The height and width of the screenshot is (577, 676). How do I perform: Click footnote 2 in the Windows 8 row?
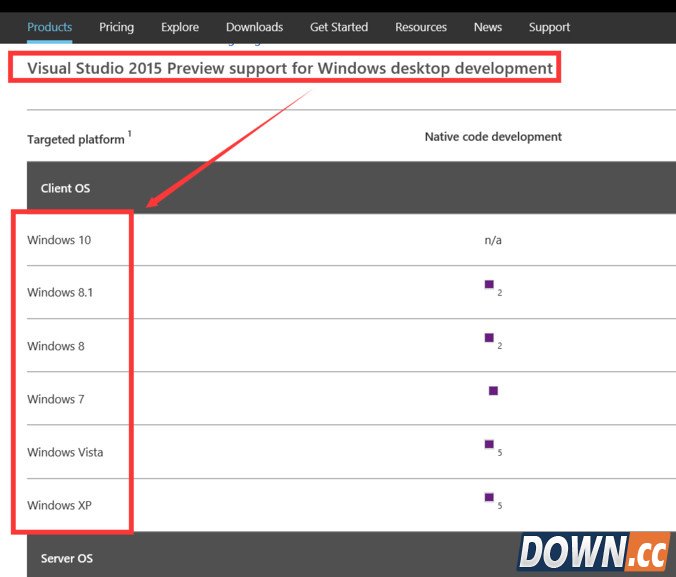pos(500,346)
